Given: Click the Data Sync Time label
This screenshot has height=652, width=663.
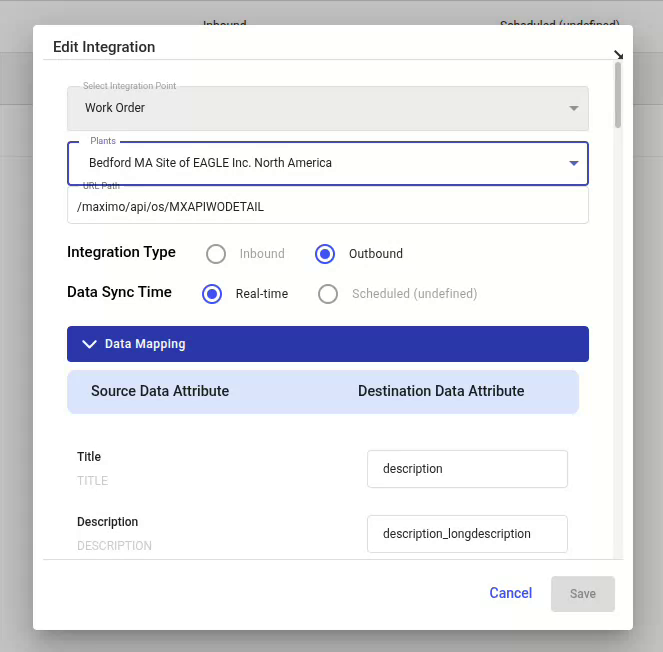Looking at the screenshot, I should pyautogui.click(x=119, y=292).
